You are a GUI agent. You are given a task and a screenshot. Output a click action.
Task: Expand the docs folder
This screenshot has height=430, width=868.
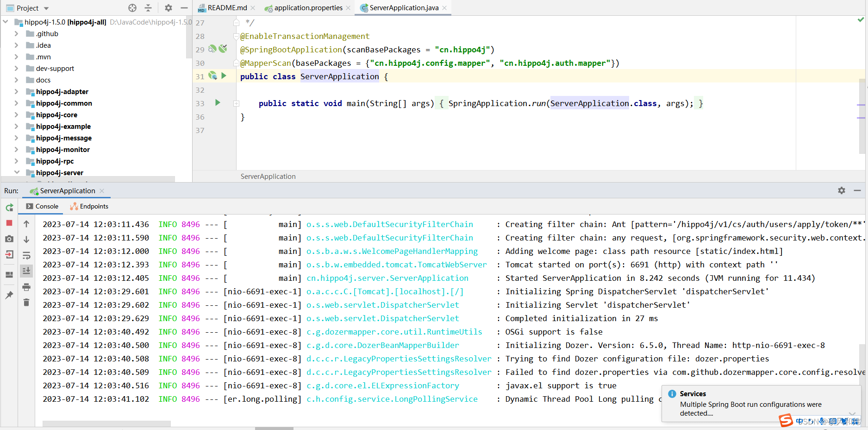tap(16, 80)
